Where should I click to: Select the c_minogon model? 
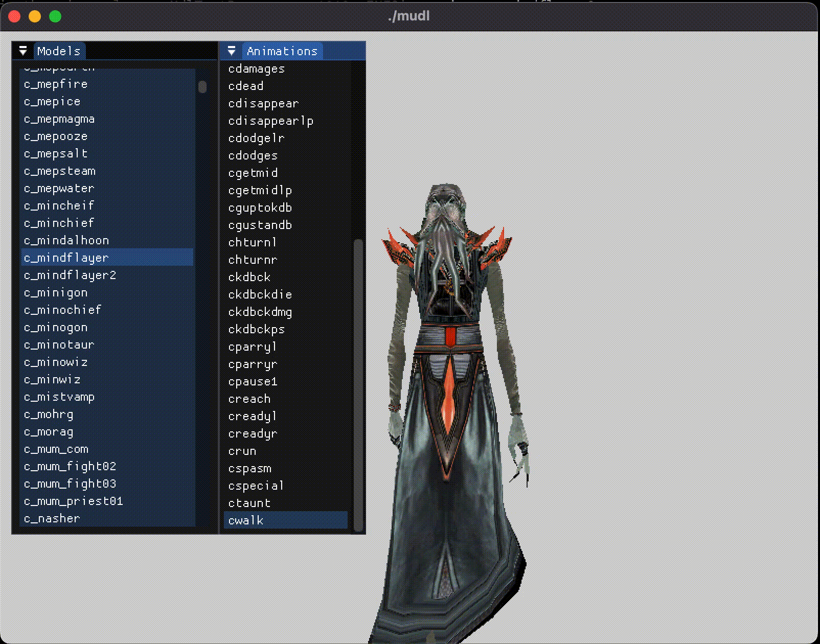click(x=107, y=327)
